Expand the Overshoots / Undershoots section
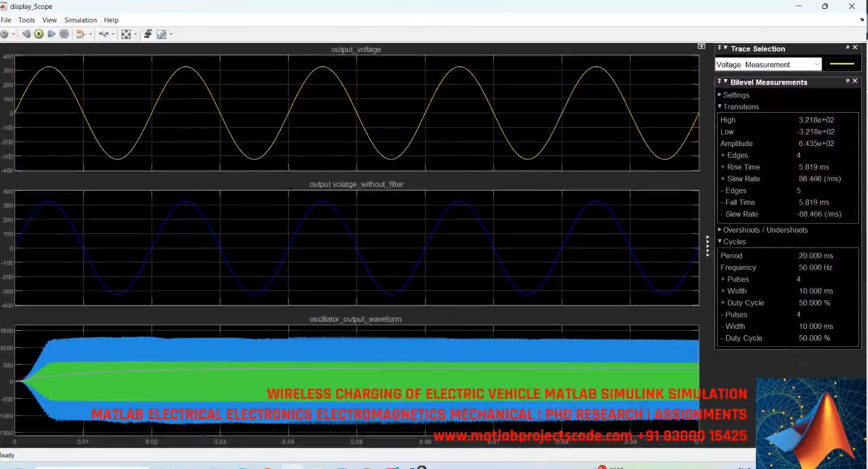The height and width of the screenshot is (469, 868). pos(720,230)
